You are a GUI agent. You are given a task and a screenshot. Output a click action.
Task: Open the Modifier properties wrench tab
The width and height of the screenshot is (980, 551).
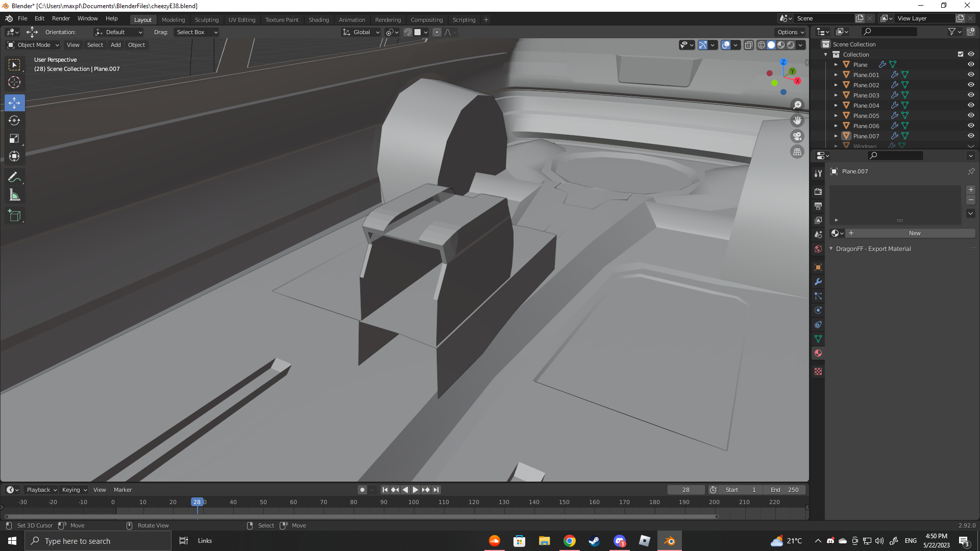[818, 282]
